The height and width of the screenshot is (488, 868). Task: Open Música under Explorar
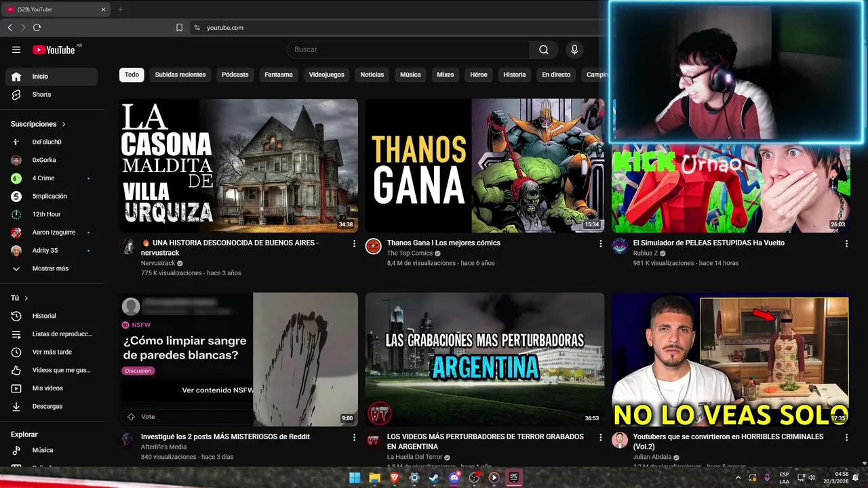52,450
